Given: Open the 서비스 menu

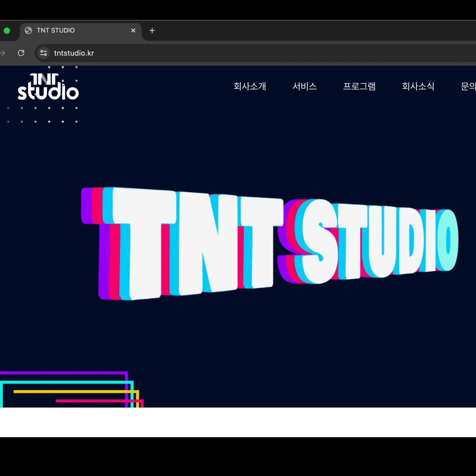Looking at the screenshot, I should tap(304, 86).
